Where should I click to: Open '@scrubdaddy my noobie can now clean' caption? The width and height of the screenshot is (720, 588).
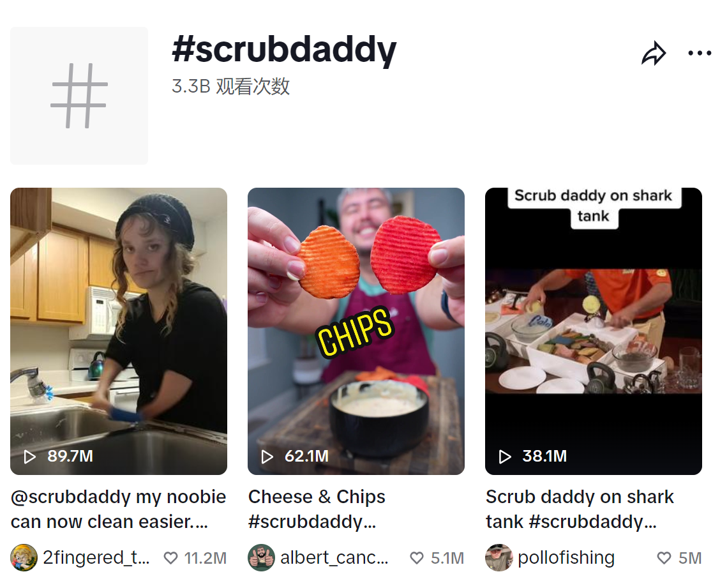click(x=119, y=509)
